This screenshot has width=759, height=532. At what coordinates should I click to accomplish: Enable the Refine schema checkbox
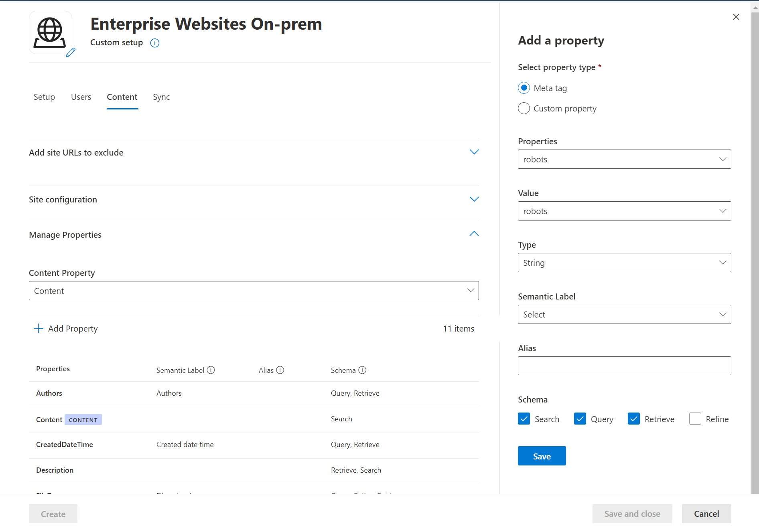tap(695, 419)
